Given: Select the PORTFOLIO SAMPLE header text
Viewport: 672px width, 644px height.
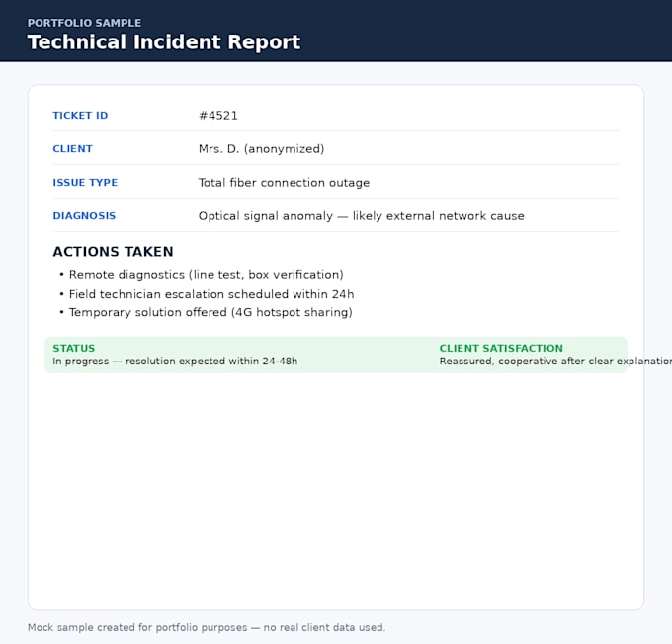Looking at the screenshot, I should click(x=84, y=23).
